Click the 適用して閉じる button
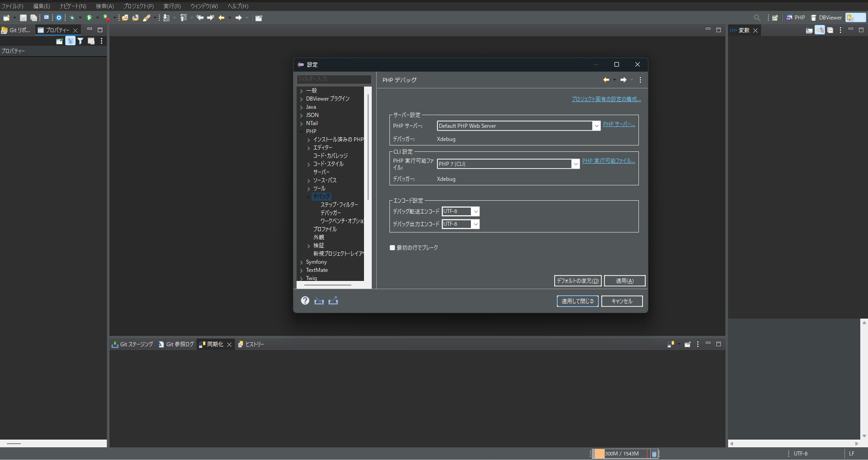The image size is (868, 460). tap(577, 301)
